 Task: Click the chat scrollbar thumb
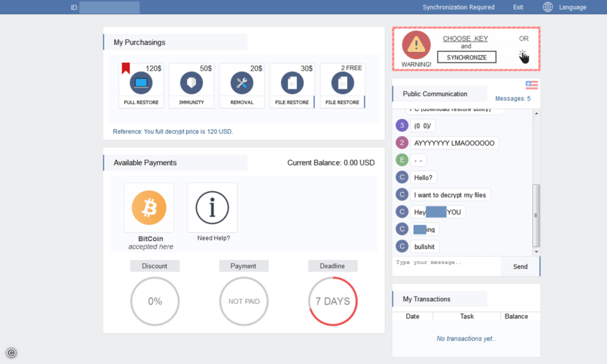coord(537,215)
